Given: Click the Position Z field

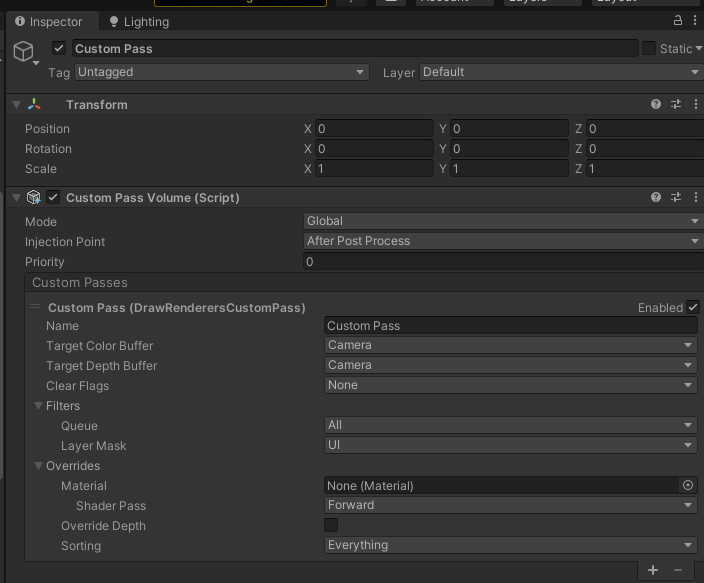Looking at the screenshot, I should click(x=645, y=129).
